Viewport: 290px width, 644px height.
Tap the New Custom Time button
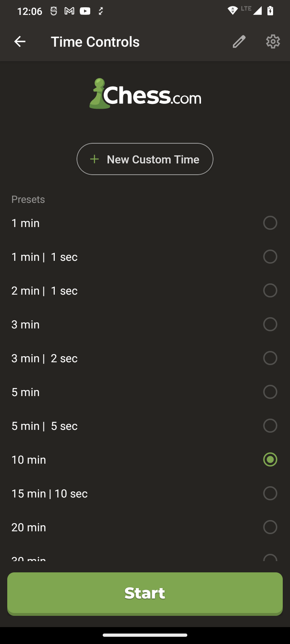coord(145,159)
